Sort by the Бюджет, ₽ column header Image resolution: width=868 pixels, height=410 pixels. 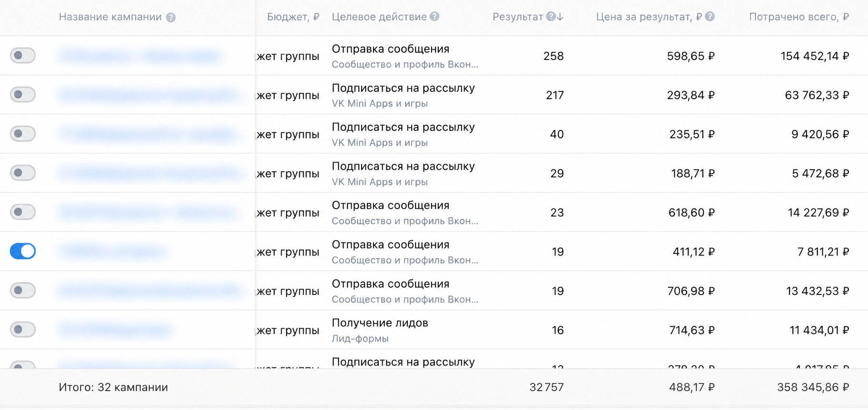(293, 17)
